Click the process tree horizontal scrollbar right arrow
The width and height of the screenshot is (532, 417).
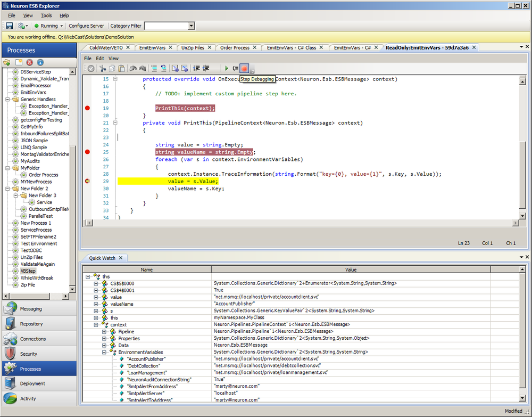click(65, 296)
